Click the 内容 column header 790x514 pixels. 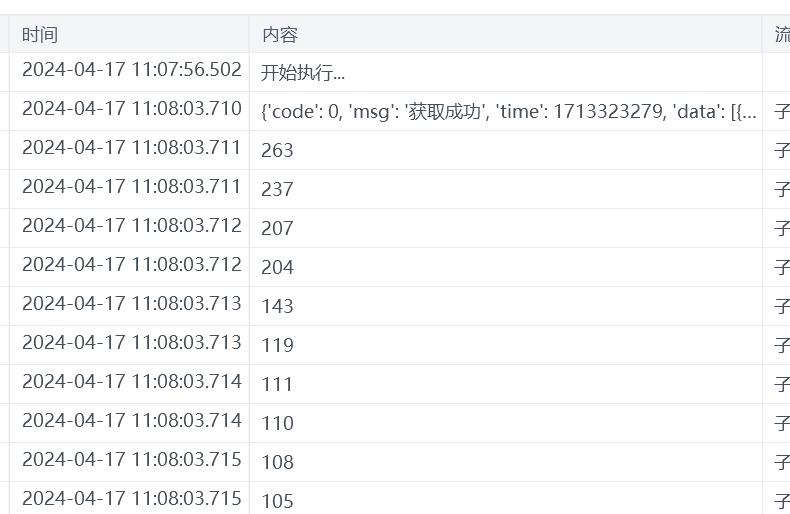(280, 34)
